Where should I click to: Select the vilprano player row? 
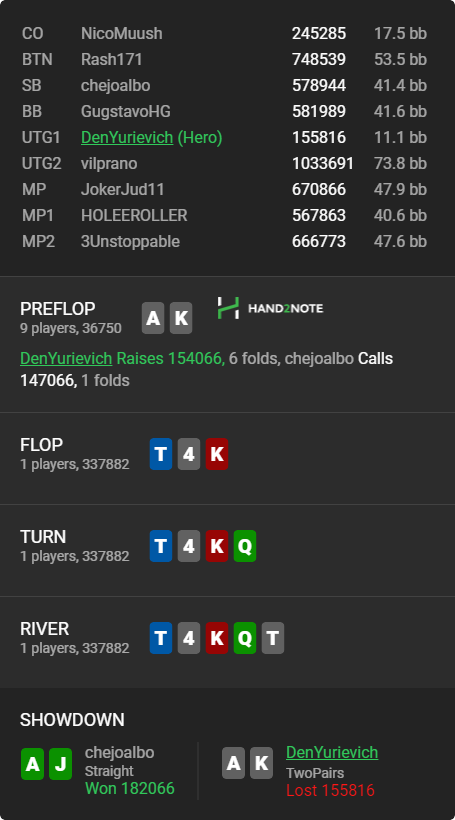(x=225, y=164)
